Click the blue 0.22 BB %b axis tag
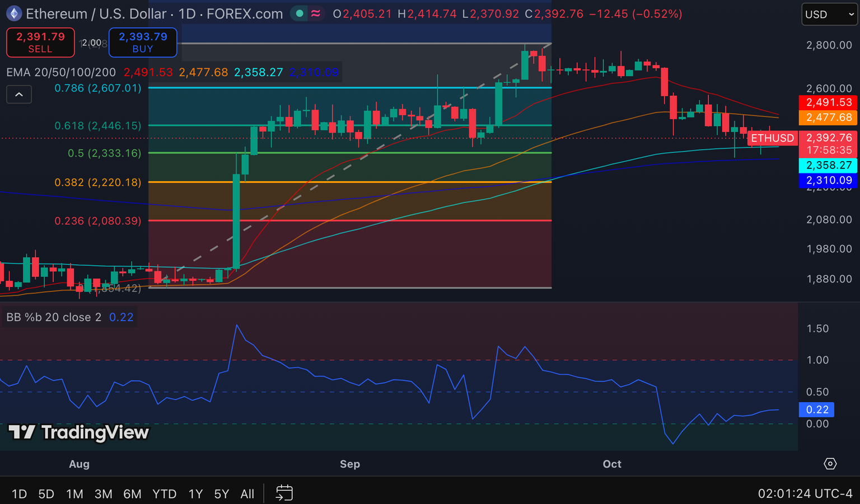Image resolution: width=860 pixels, height=504 pixels. [x=817, y=410]
